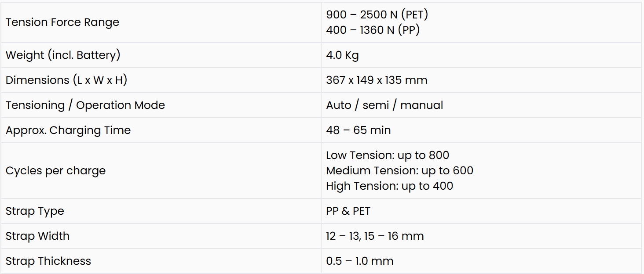Click the Dimensions (L x W x H) label
The height and width of the screenshot is (274, 644).
66,80
